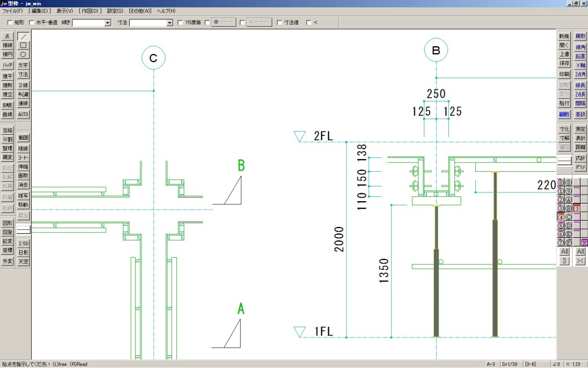
Task: Open the 設定(S) menu
Action: tap(115, 10)
